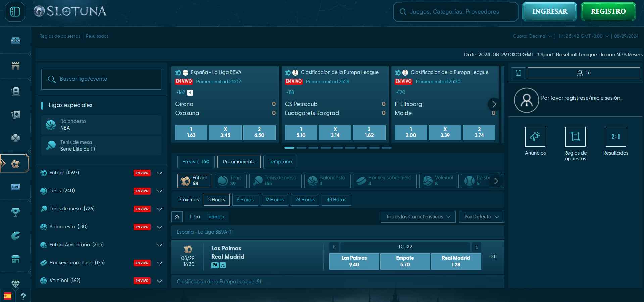Open the Todas las Características dropdown

(418, 217)
